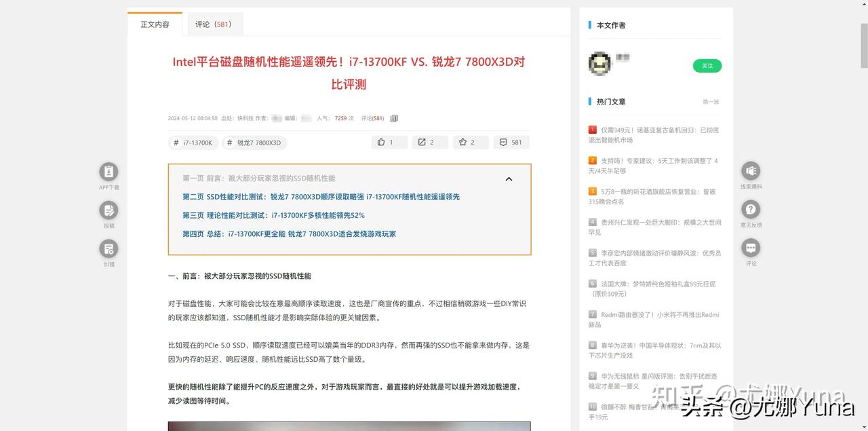Click the 快科技 source name
Image resolution: width=868 pixels, height=431 pixels.
tap(245, 118)
